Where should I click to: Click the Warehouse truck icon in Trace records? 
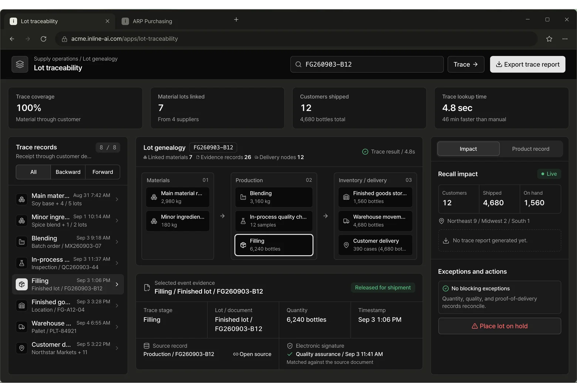pos(22,327)
